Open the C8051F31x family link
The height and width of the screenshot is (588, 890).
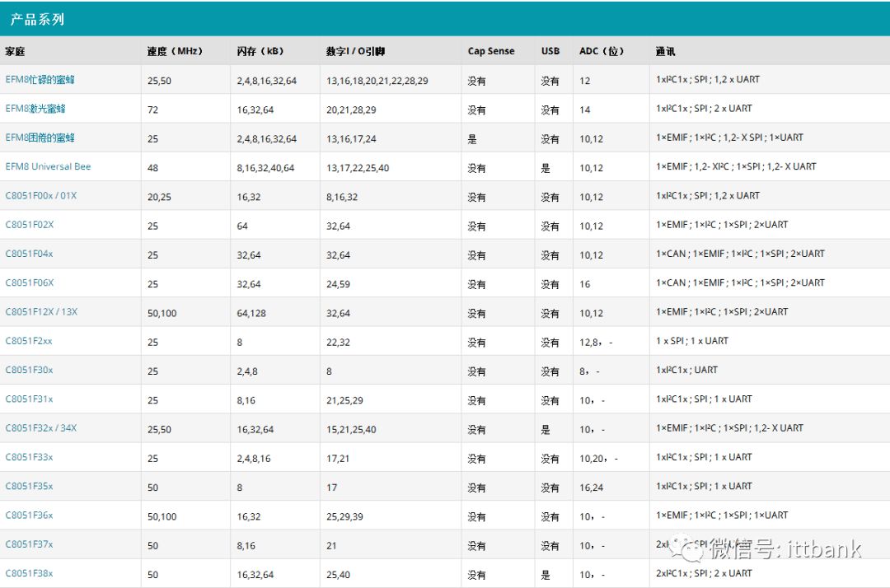click(29, 399)
